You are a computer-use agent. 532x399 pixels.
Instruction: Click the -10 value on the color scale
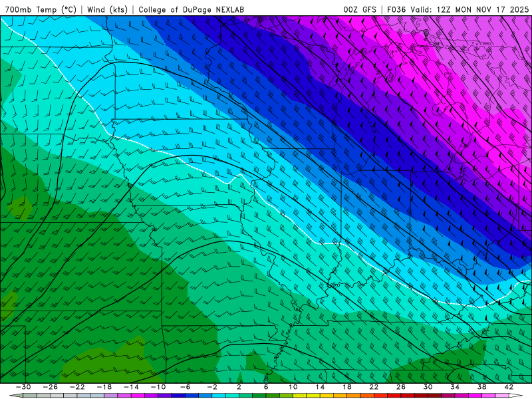click(158, 387)
